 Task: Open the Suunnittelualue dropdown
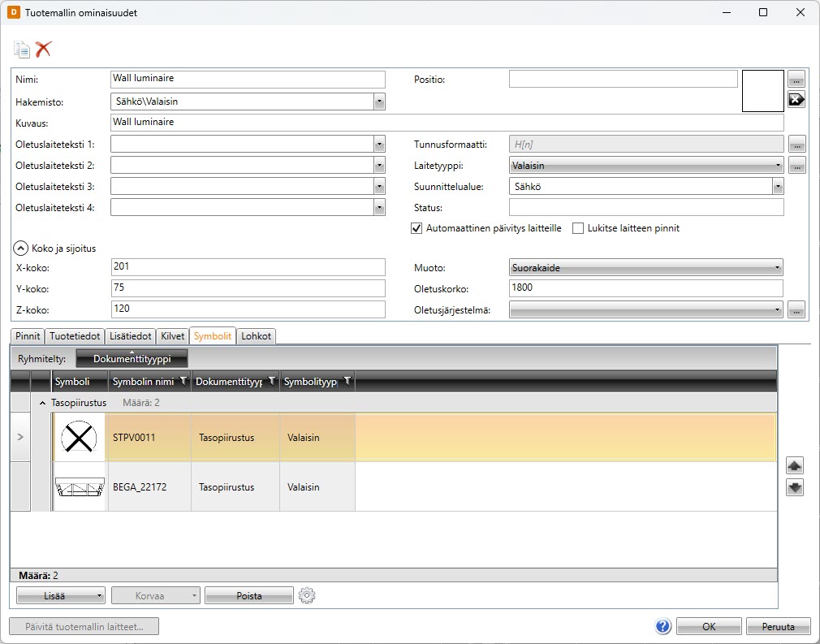tap(778, 186)
